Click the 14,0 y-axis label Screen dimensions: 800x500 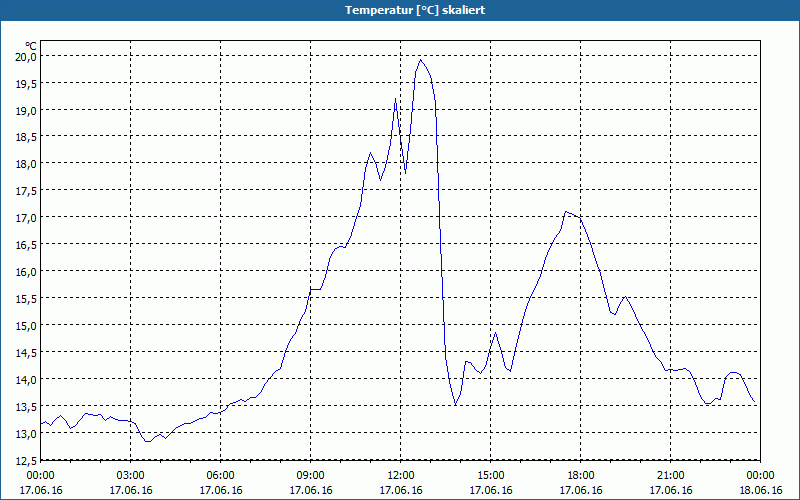click(24, 380)
